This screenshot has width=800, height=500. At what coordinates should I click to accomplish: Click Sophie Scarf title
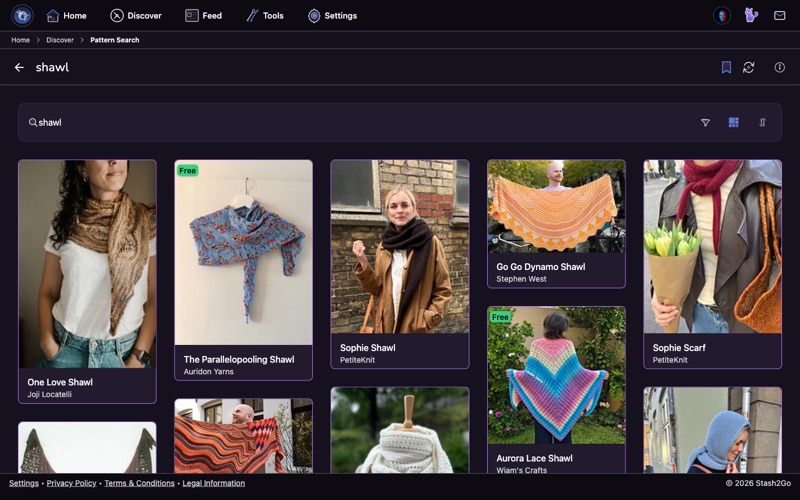[x=679, y=348]
